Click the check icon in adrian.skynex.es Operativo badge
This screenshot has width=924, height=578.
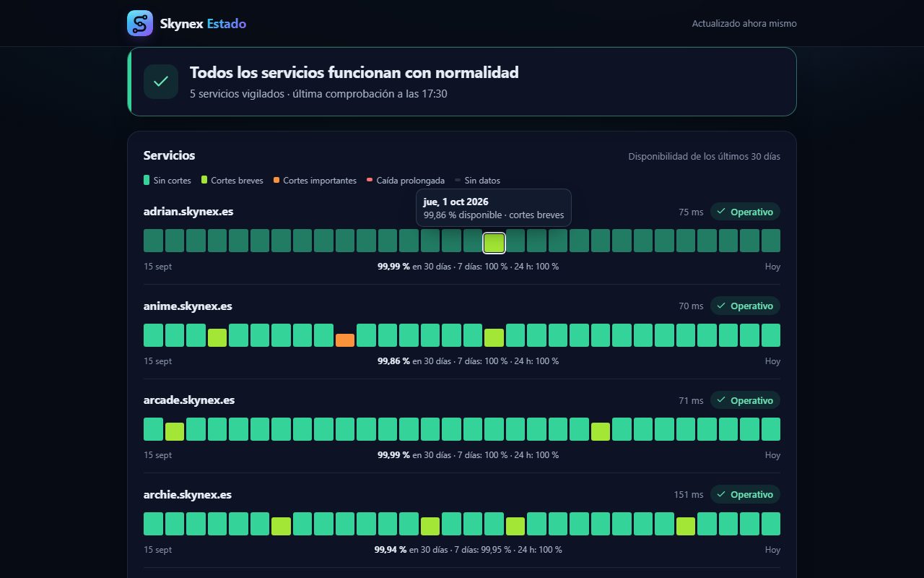click(721, 212)
